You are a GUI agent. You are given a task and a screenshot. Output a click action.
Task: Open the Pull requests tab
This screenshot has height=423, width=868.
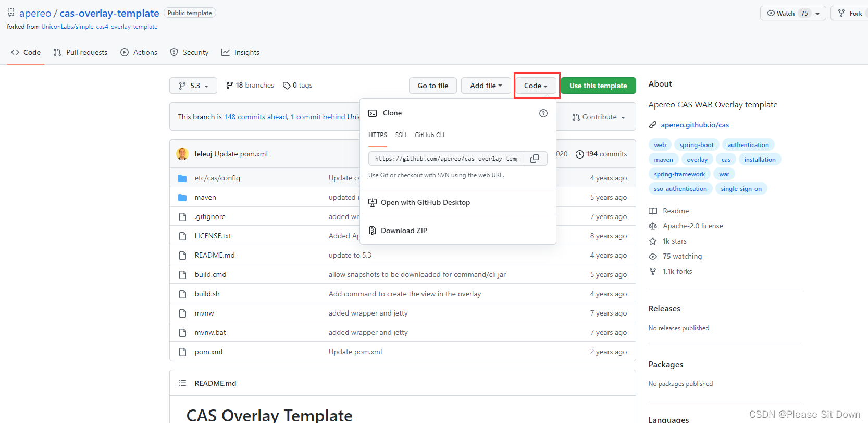80,52
